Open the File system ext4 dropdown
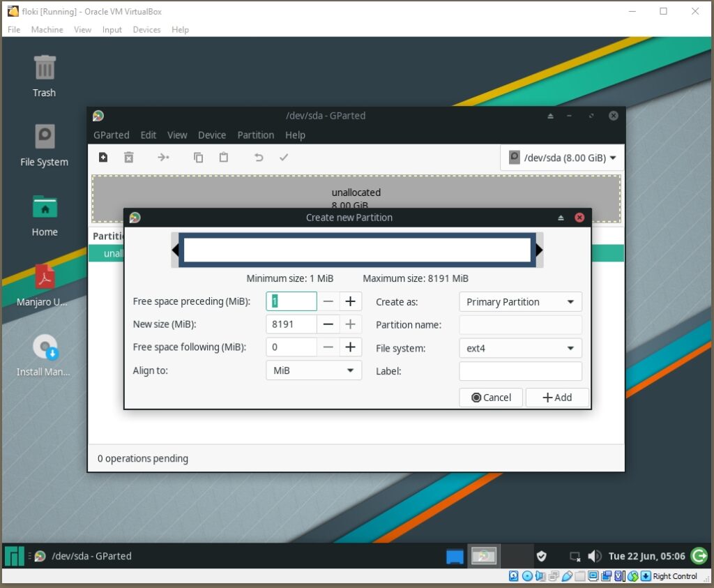This screenshot has height=588, width=714. (x=520, y=349)
